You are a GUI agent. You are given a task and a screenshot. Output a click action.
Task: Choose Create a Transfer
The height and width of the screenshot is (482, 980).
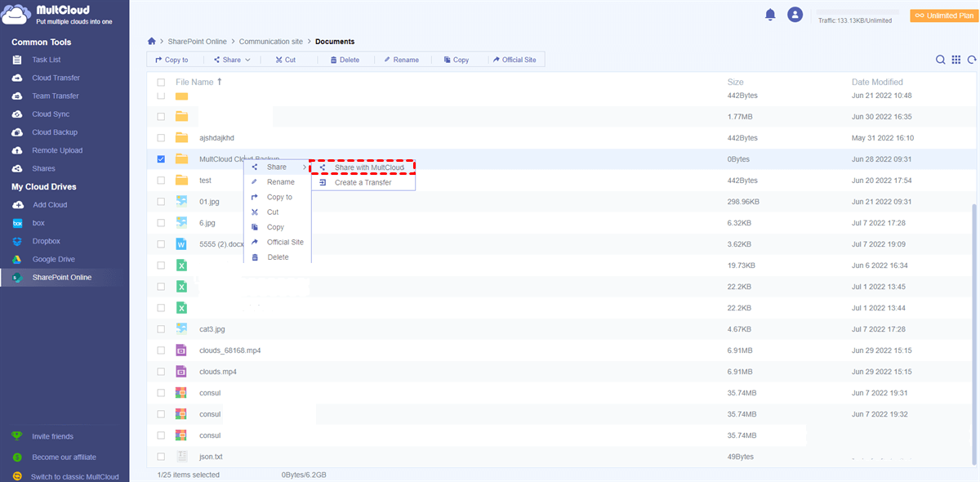coord(363,182)
